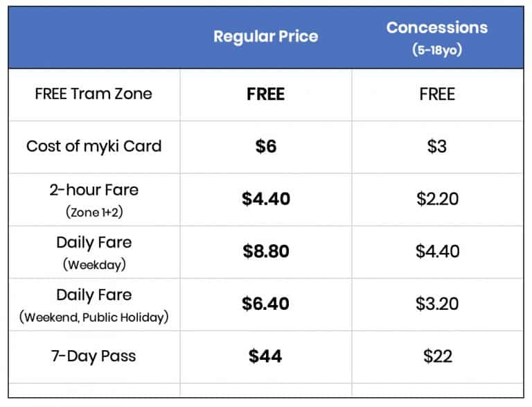Select the bold $4.40 2-hour fare price

[265, 199]
